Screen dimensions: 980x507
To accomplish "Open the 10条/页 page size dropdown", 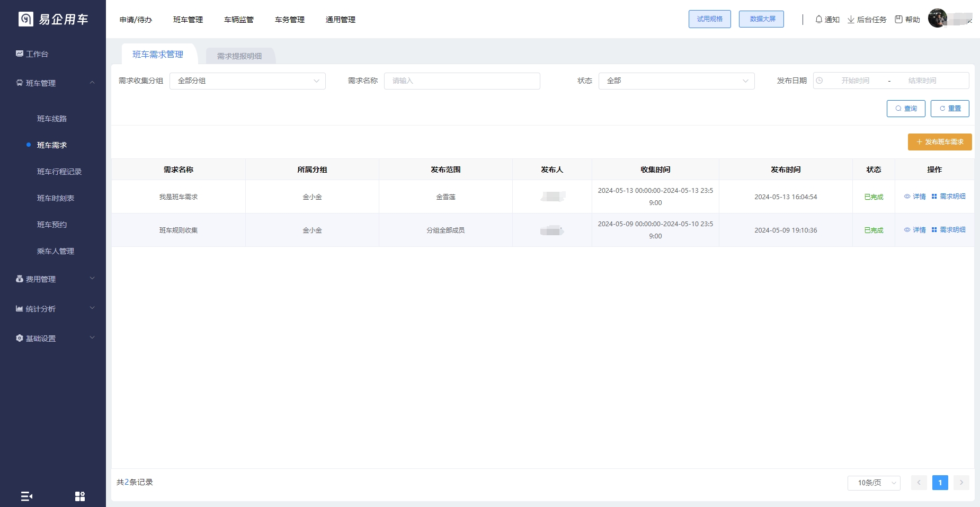I will 874,483.
